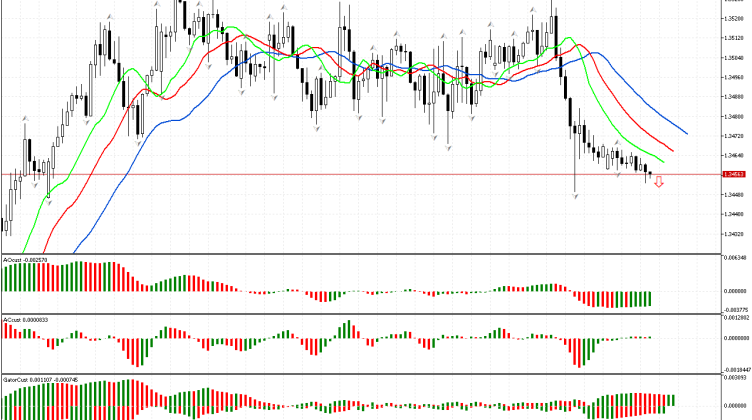
Task: Click the red current price label 1.34563
Action: click(x=735, y=174)
